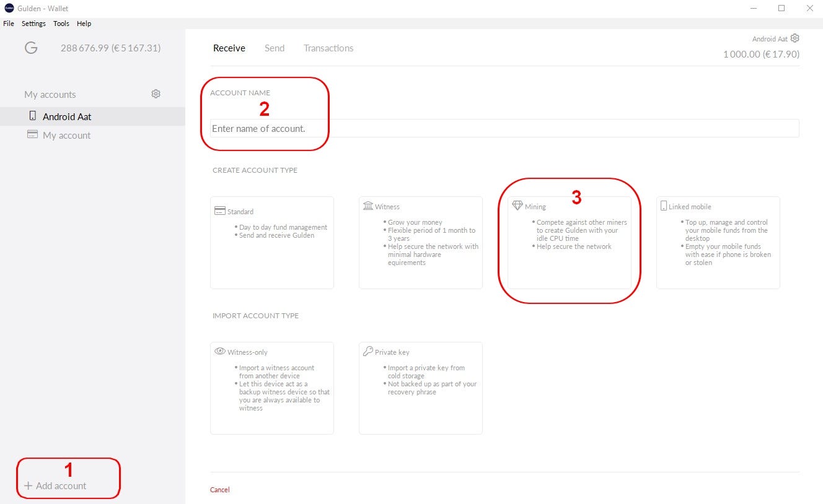
Task: Click the Mining diamond icon
Action: [517, 206]
